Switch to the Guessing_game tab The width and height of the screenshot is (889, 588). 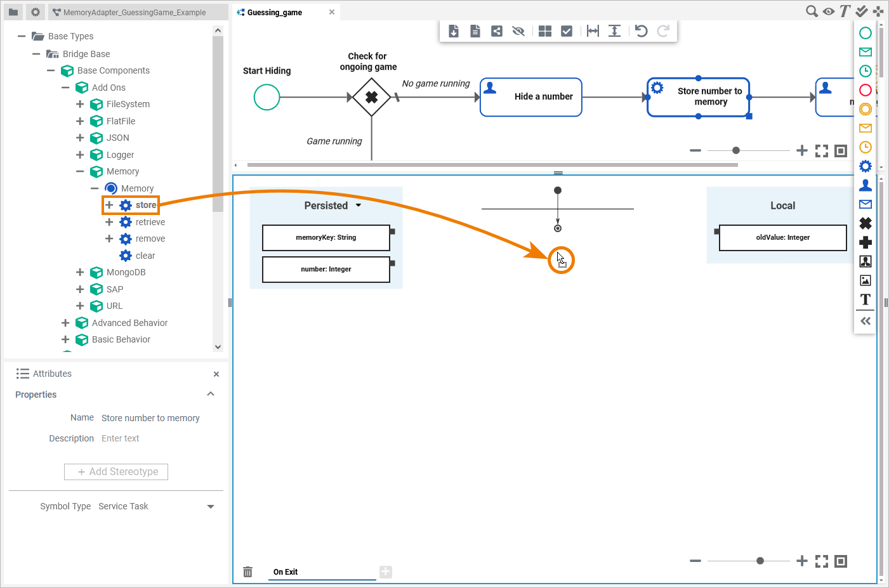pyautogui.click(x=275, y=12)
